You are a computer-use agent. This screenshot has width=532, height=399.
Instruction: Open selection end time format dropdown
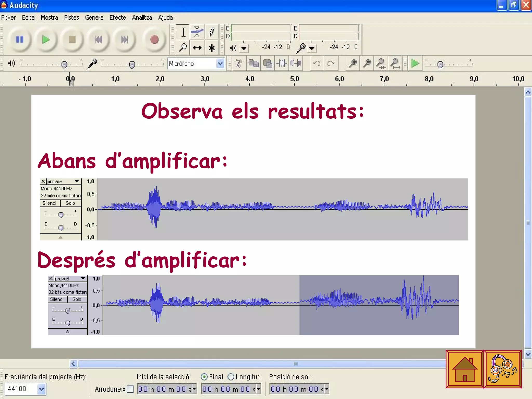[258, 389]
